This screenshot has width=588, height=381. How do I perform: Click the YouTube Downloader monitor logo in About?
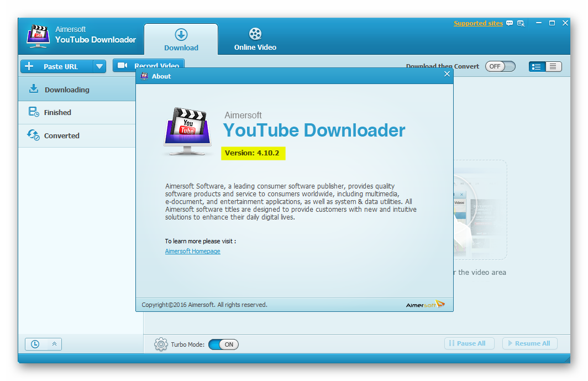187,132
